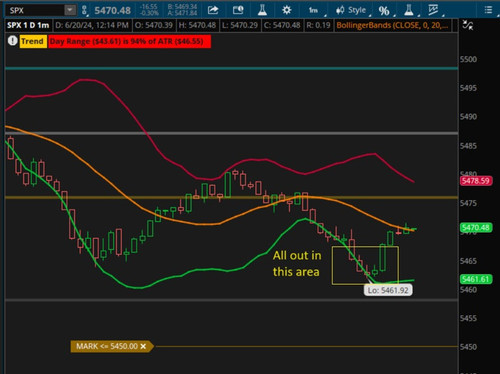Select the 'MARK <= 5450.00' alert tag
The image size is (500, 374).
pyautogui.click(x=112, y=346)
